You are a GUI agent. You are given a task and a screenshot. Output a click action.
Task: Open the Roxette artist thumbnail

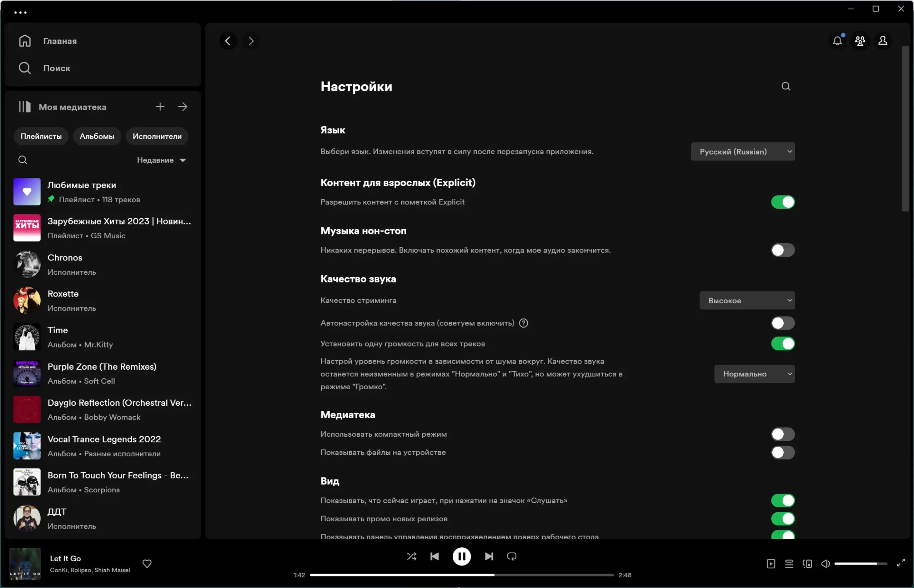click(x=27, y=300)
